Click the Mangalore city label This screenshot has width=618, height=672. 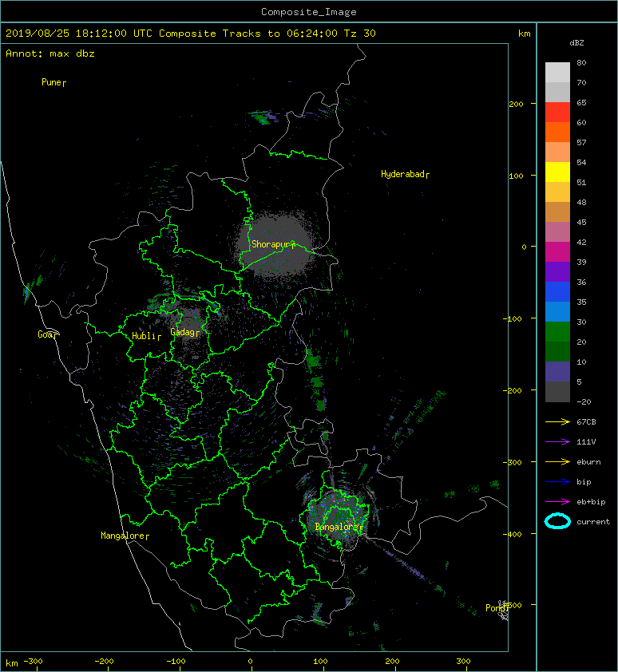[125, 536]
